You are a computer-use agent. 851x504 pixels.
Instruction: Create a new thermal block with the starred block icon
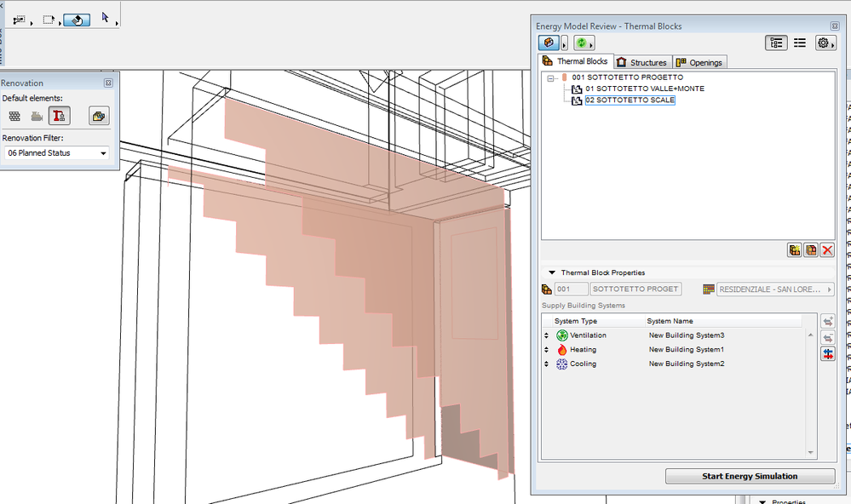tap(795, 250)
